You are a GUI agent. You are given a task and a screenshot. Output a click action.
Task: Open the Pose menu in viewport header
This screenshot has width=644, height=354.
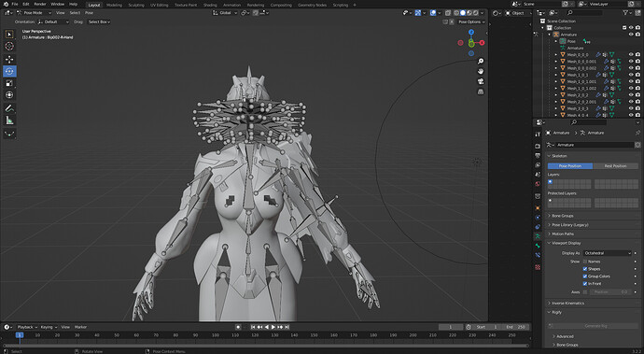(89, 13)
